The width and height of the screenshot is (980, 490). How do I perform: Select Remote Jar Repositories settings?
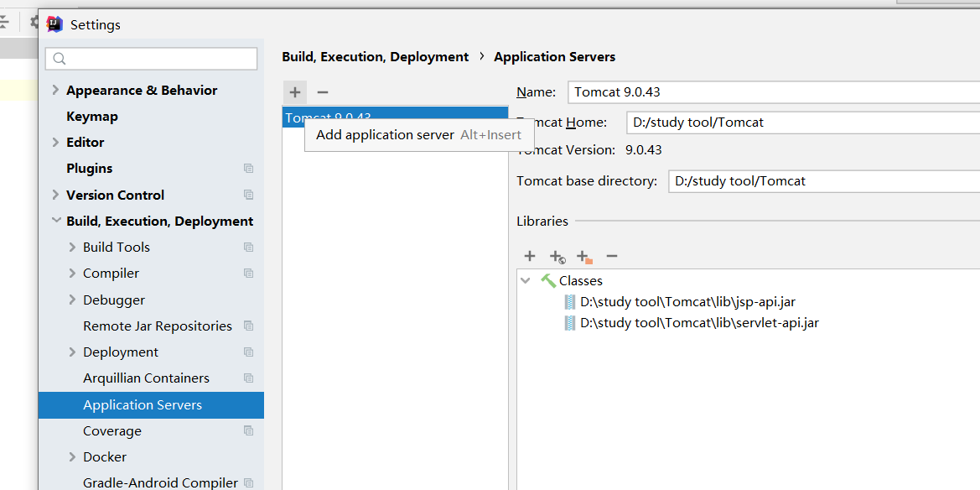157,326
